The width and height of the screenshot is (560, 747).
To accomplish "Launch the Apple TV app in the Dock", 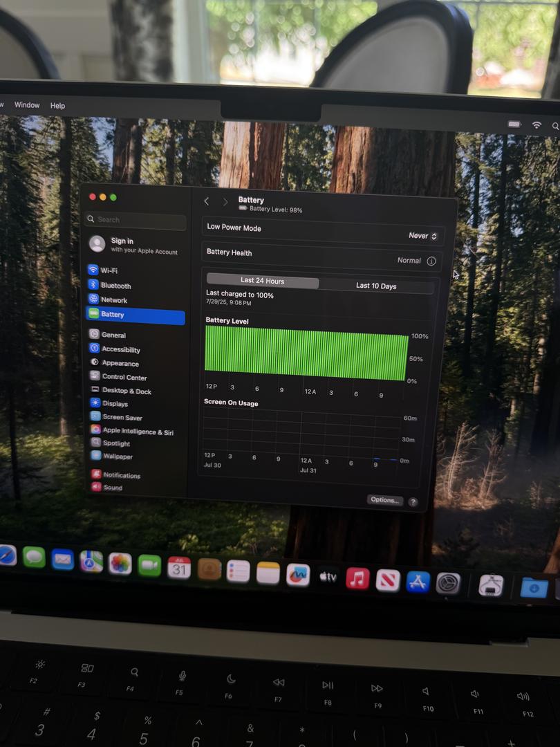I will coord(328,577).
